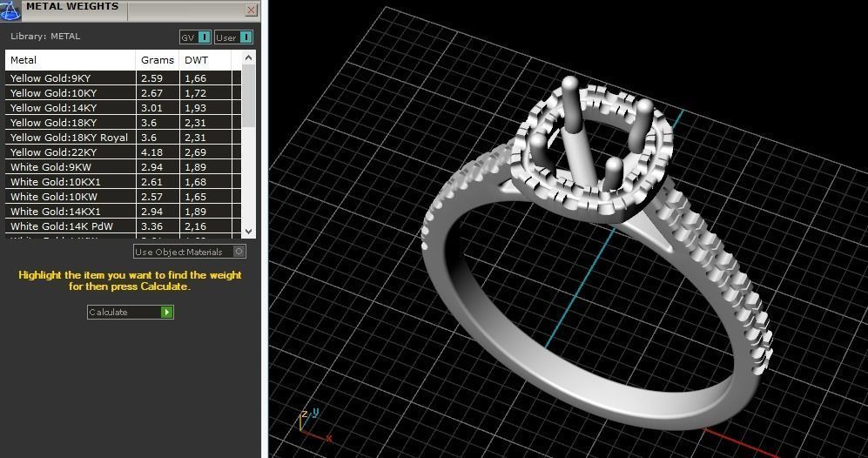Click the XYZ axis indicator in viewport
868x458 pixels.
click(x=315, y=425)
